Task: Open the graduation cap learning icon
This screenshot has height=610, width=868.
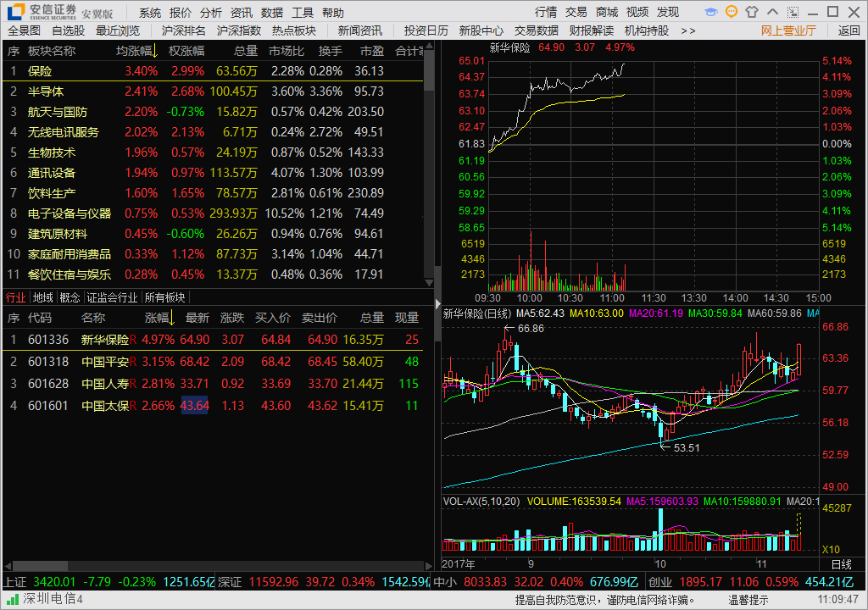Action: point(711,12)
